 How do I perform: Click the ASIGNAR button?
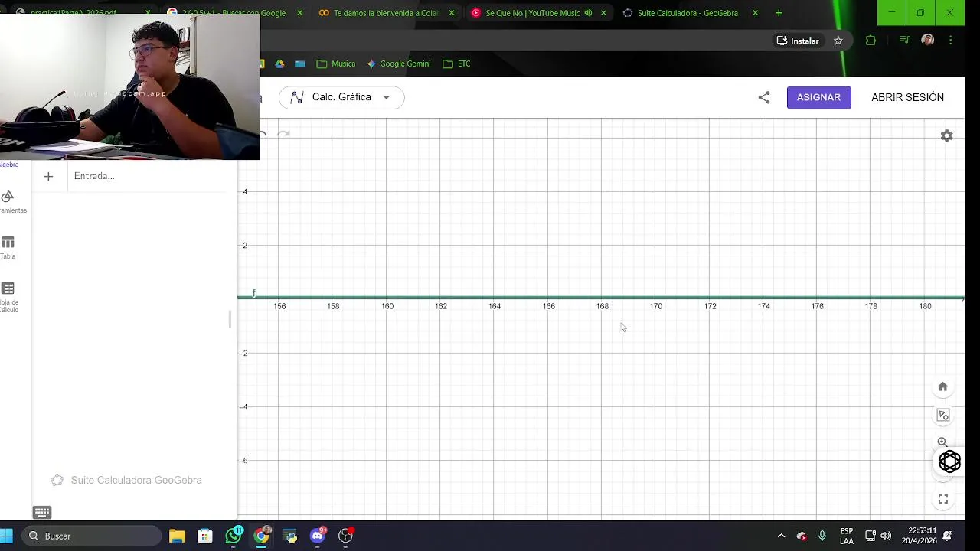pos(818,97)
